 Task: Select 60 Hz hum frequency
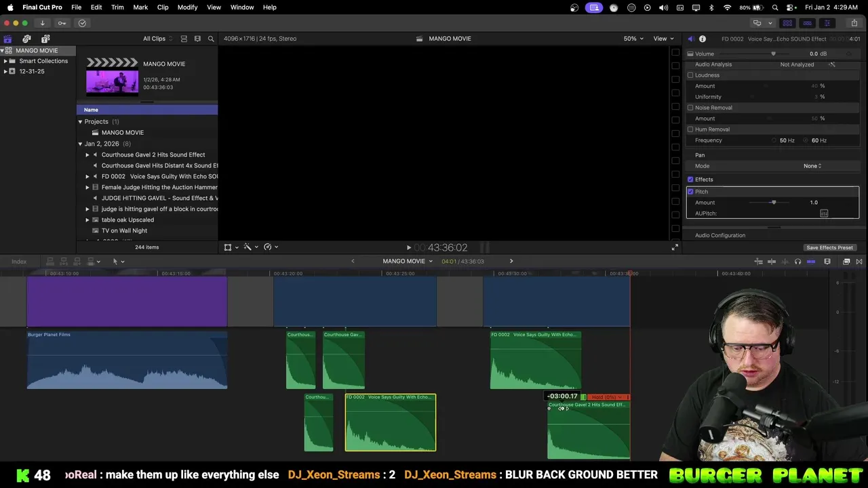(806, 140)
